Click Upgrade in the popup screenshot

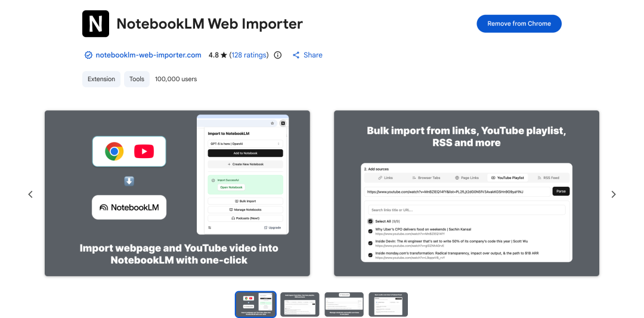[x=273, y=228]
